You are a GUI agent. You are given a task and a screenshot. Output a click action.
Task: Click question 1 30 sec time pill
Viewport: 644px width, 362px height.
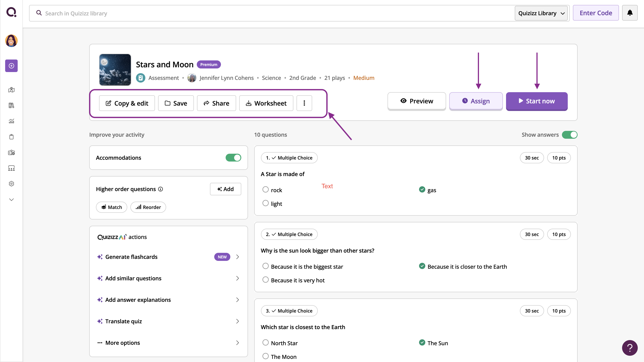click(532, 158)
